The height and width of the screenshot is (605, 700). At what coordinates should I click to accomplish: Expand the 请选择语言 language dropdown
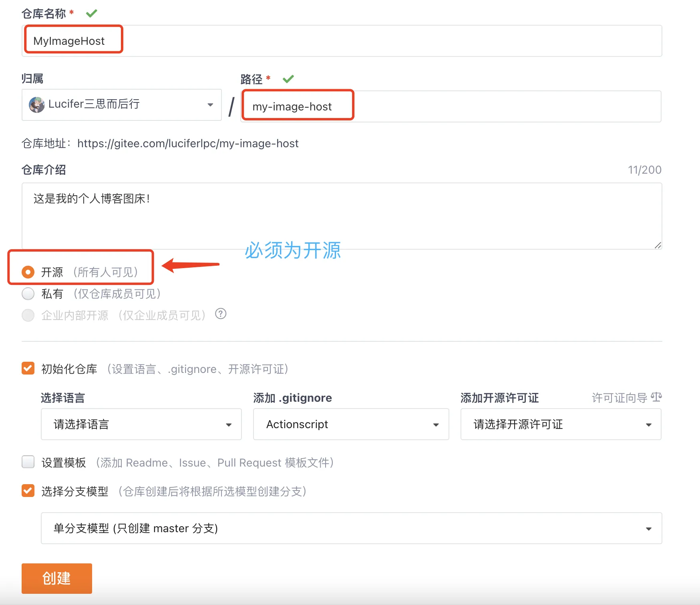tap(141, 424)
